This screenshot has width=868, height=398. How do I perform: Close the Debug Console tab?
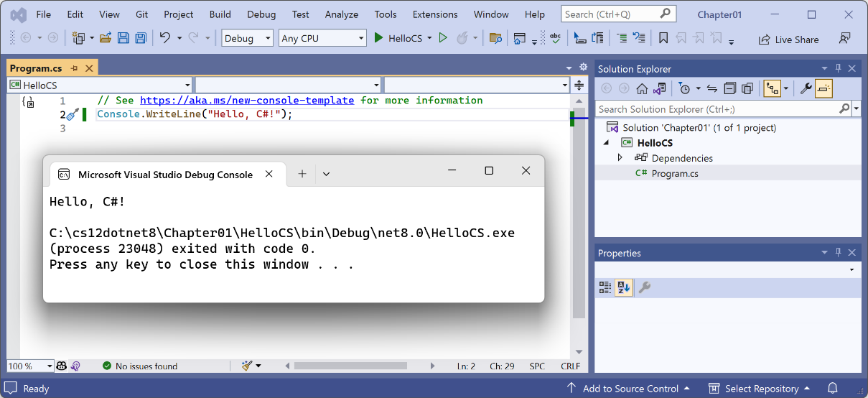[269, 174]
